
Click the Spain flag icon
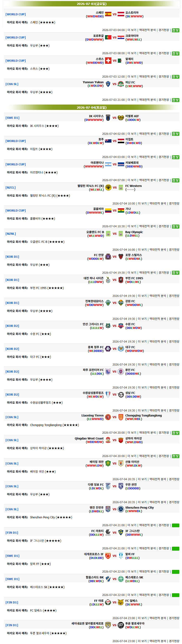pyautogui.click(x=108, y=14)
